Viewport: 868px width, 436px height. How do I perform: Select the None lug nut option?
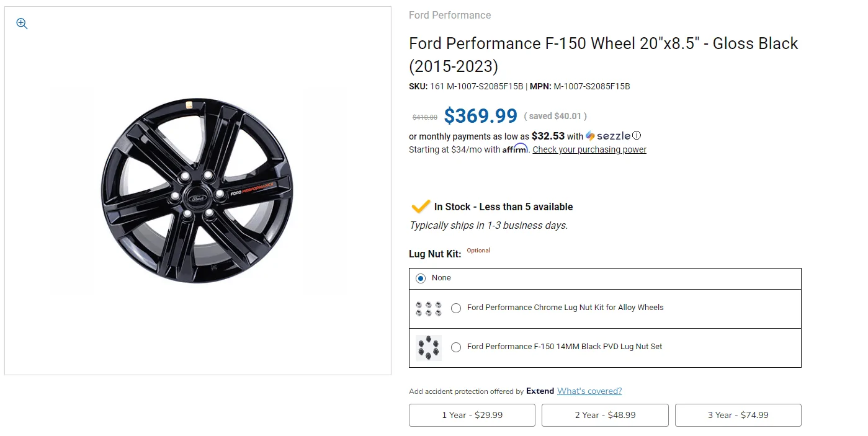click(421, 278)
